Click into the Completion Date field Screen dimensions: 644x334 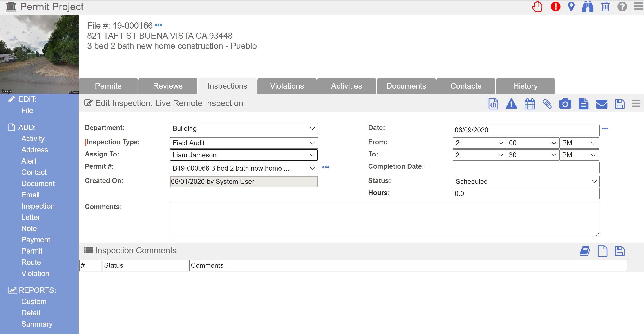tap(526, 167)
